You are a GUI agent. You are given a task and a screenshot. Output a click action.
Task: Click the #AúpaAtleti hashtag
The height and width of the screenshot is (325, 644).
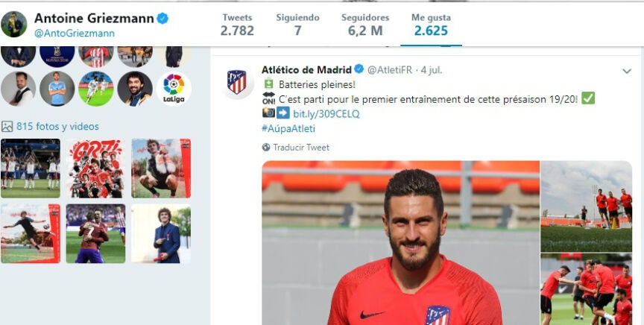(x=288, y=129)
